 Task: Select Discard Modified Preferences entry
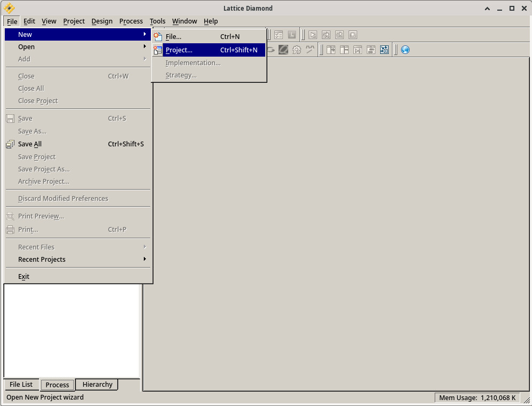click(x=78, y=199)
